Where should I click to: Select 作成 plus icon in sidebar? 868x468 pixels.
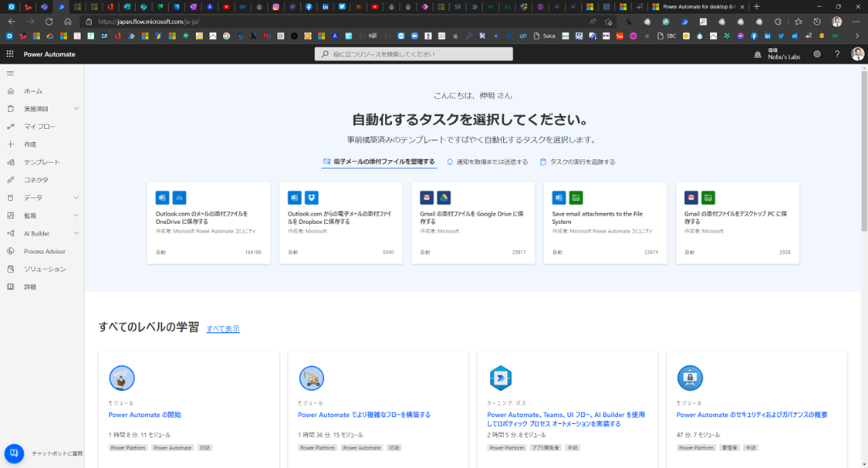coord(11,144)
